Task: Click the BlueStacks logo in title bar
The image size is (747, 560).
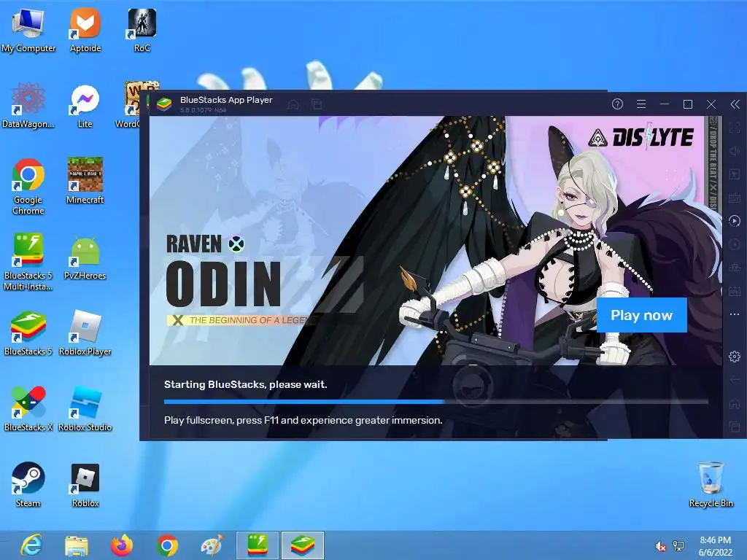Action: (x=164, y=104)
